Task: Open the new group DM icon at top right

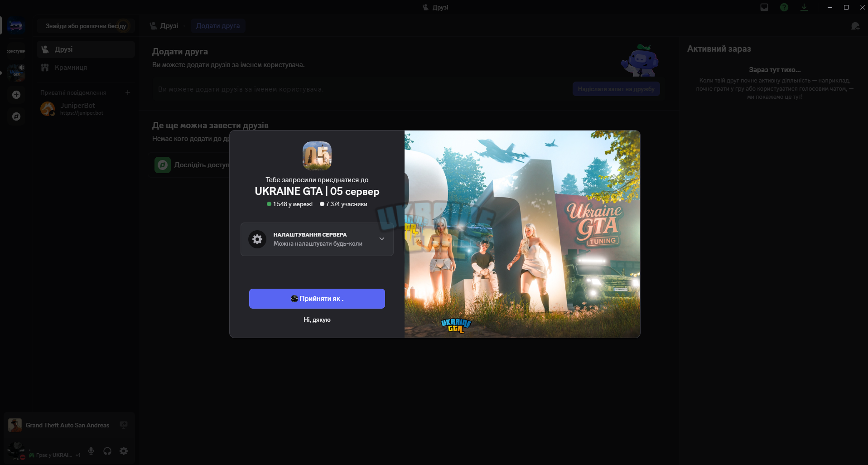Action: click(x=855, y=26)
